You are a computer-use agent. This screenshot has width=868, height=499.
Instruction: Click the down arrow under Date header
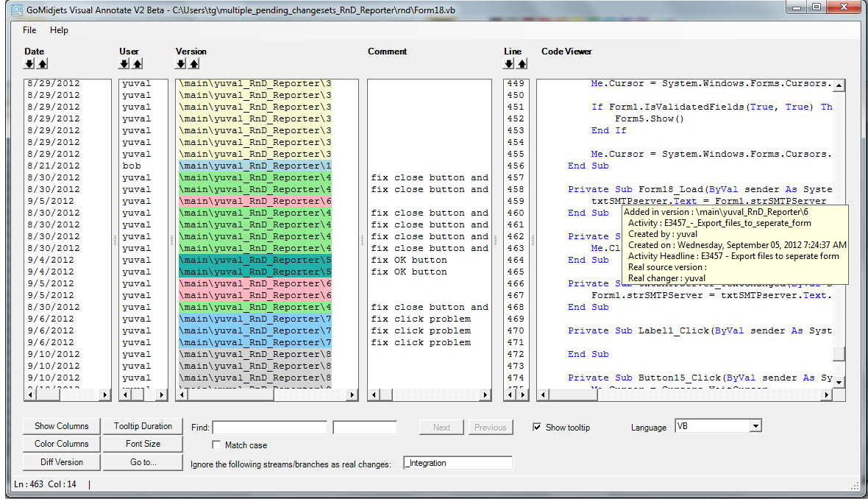tap(29, 64)
